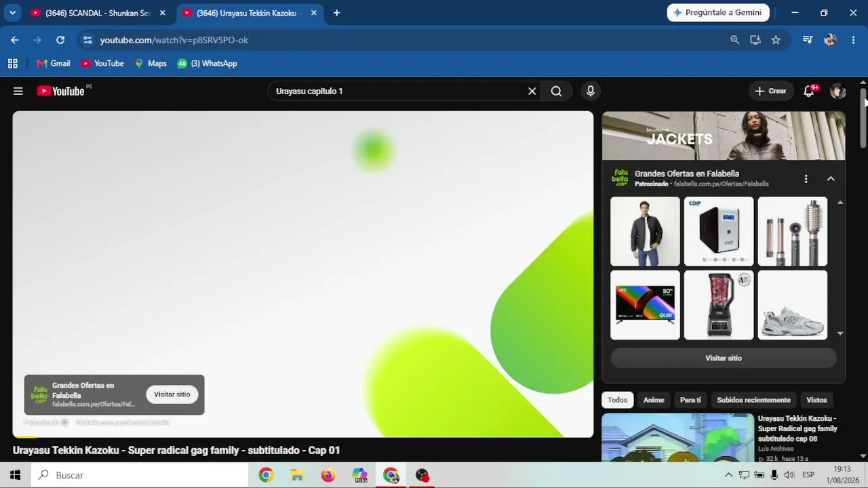Screen dimensions: 868x488
Task: Open File Explorer from the taskbar
Action: click(297, 475)
